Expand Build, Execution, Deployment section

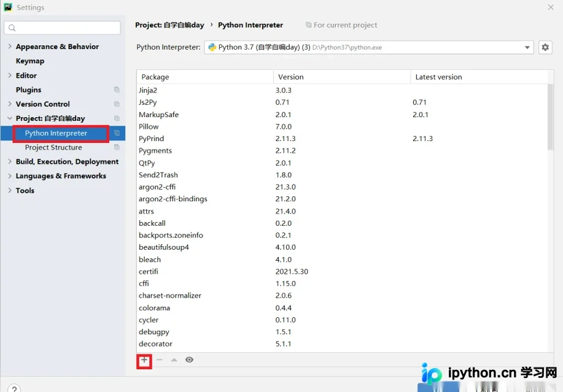10,161
